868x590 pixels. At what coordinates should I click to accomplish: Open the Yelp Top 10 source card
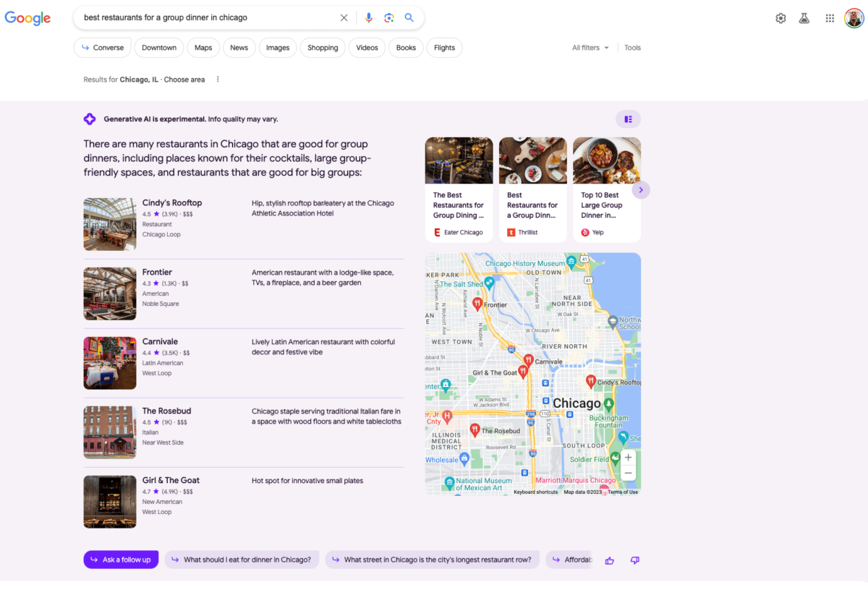click(x=607, y=190)
